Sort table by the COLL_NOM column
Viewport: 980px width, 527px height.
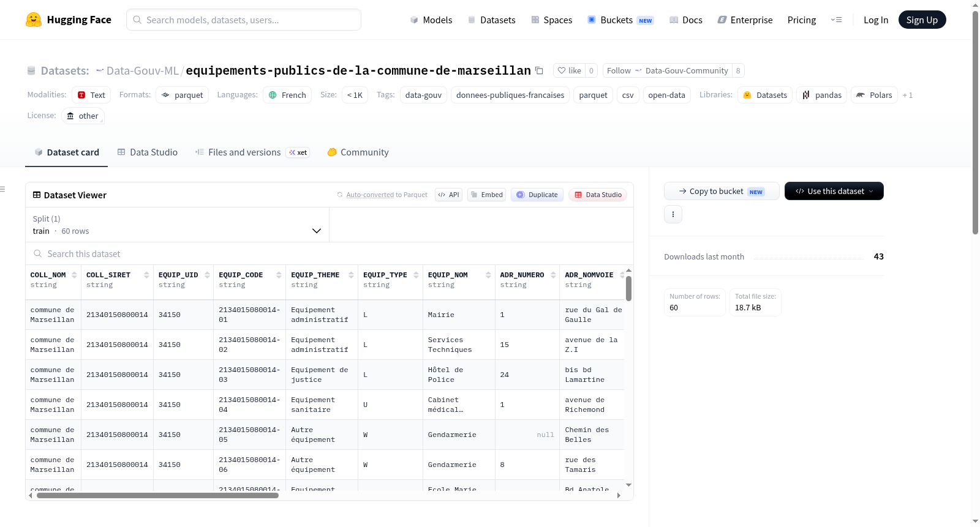click(75, 275)
